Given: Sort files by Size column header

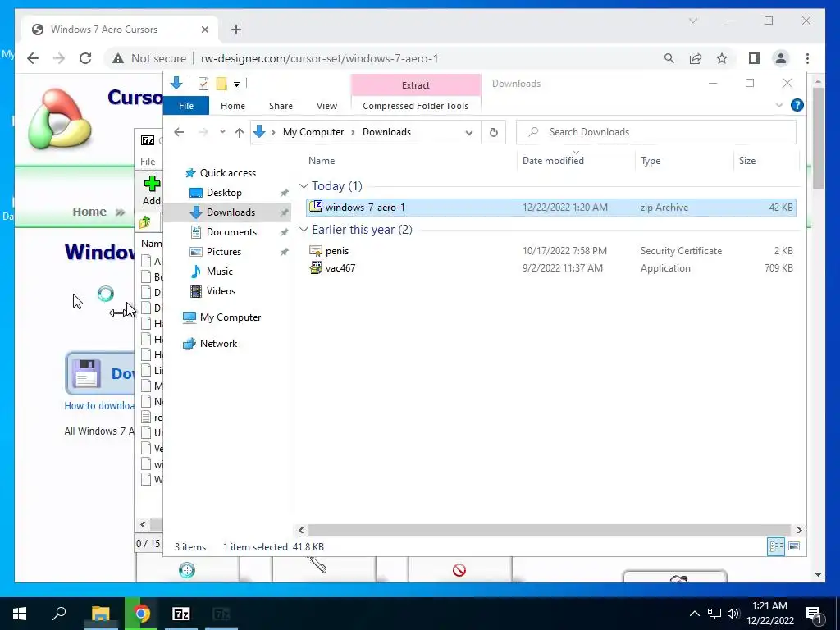Looking at the screenshot, I should pyautogui.click(x=746, y=161).
